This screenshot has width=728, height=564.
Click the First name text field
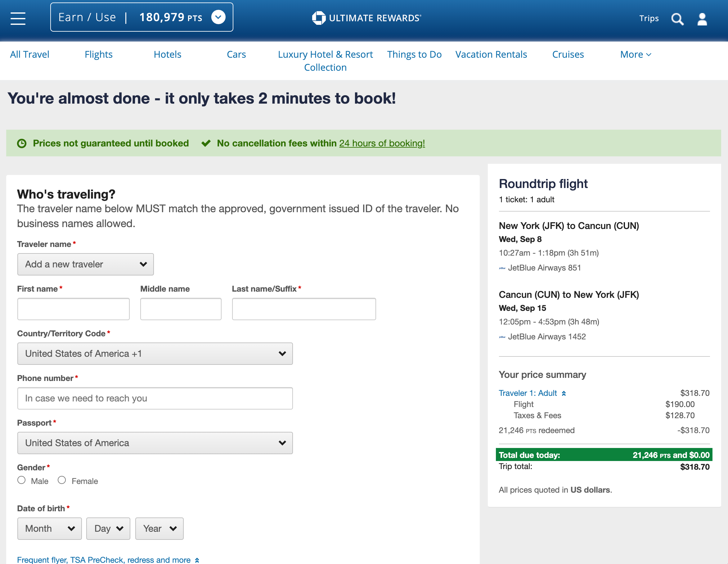click(x=73, y=309)
